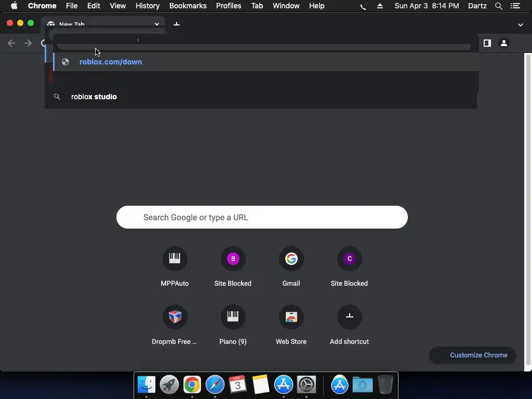Select the New Tab tab title
532x399 pixels.
(x=72, y=24)
